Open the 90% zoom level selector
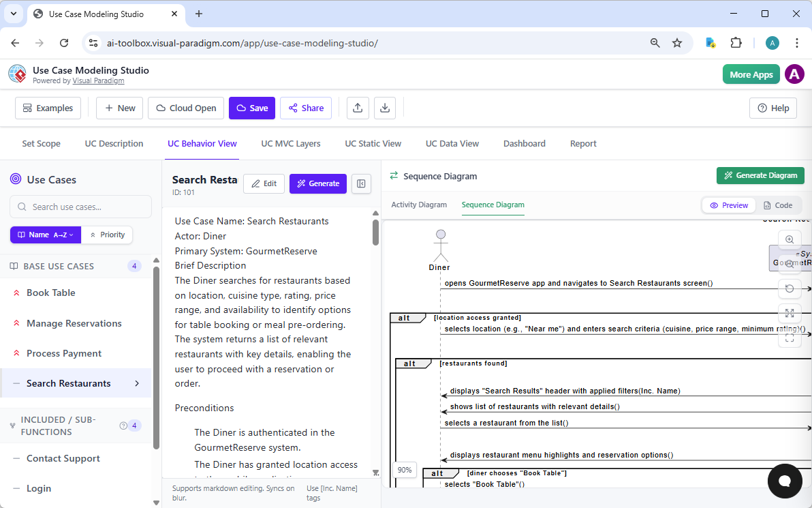The image size is (812, 508). [x=404, y=470]
